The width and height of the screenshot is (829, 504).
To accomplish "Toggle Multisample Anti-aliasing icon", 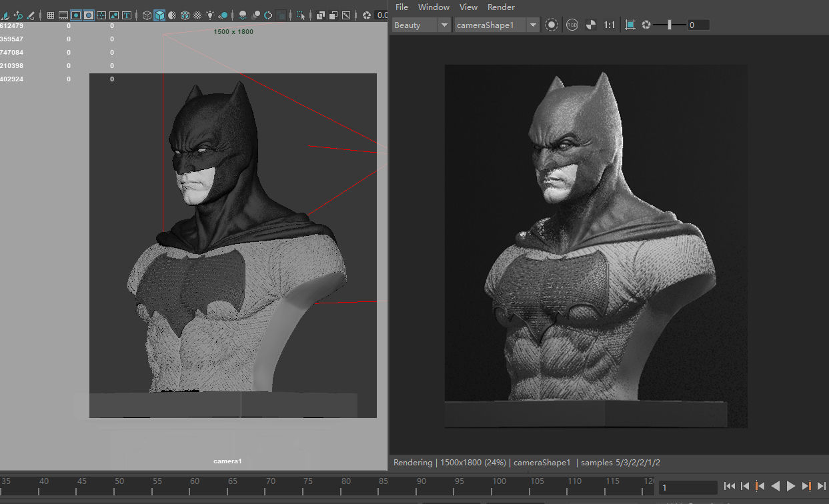I will pos(268,15).
